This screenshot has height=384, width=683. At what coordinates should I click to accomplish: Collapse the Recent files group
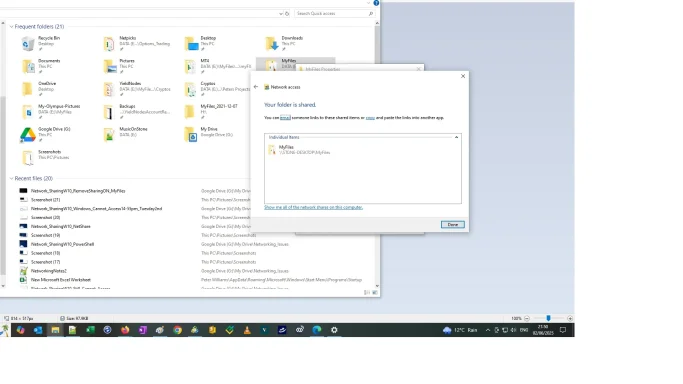pos(11,178)
